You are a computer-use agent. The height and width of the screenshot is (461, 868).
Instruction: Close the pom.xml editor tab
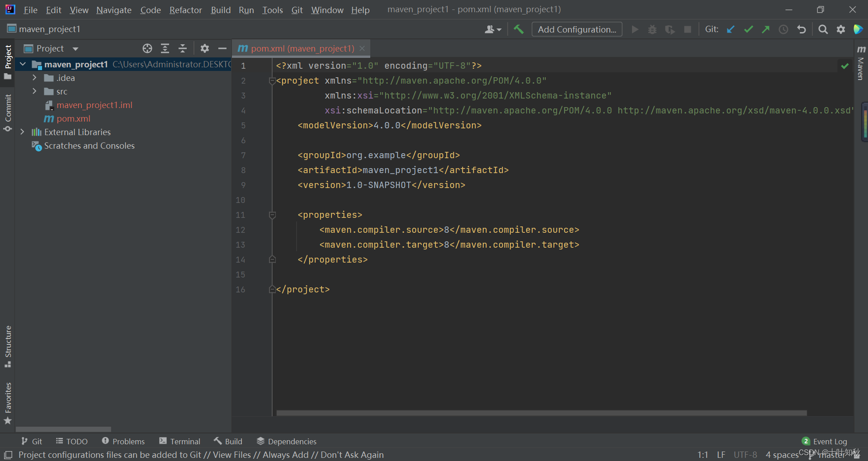[x=362, y=48]
